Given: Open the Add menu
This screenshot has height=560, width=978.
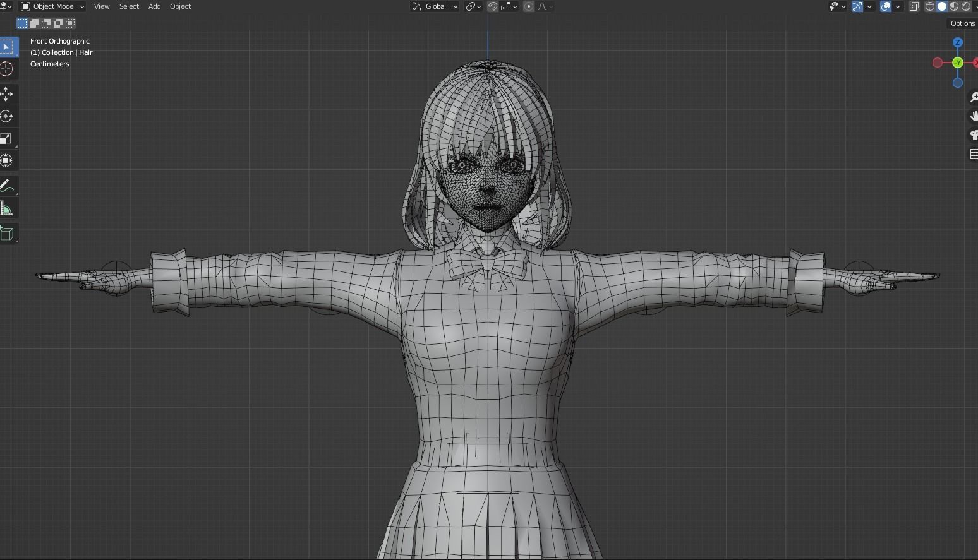Looking at the screenshot, I should [154, 6].
